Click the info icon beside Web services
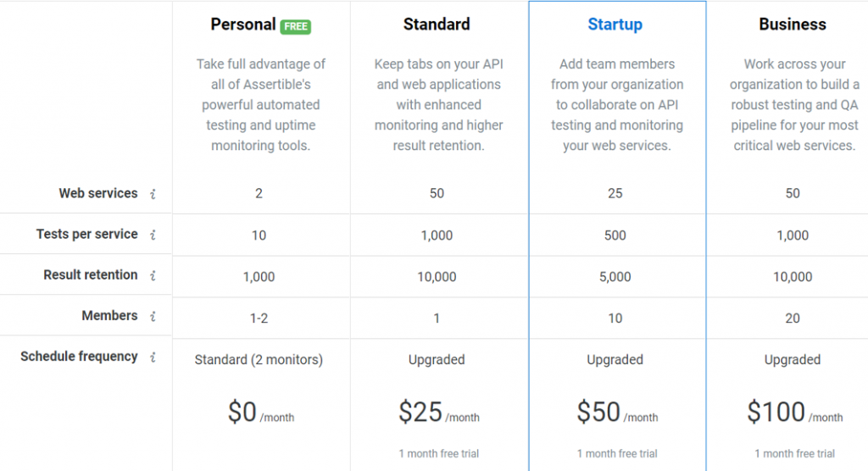Screen dimensions: 868x471 pyautogui.click(x=153, y=194)
